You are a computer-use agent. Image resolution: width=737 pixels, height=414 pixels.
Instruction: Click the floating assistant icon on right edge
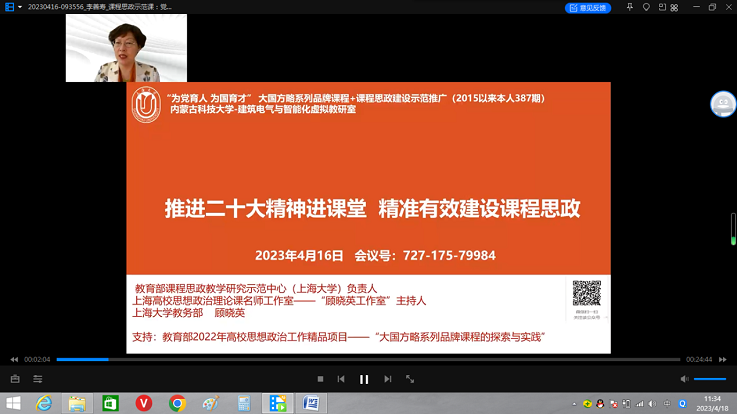[722, 103]
